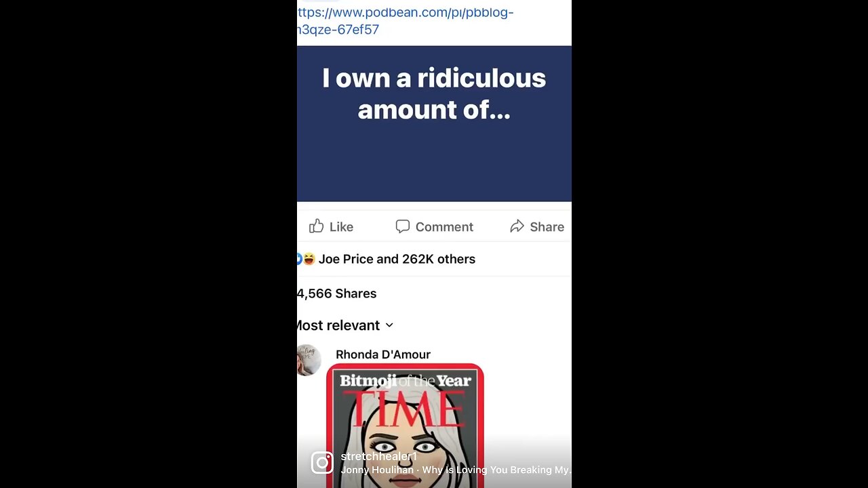Viewport: 868px width, 488px height.
Task: Click the Jonny Houlihan audio track label
Action: pyautogui.click(x=456, y=470)
